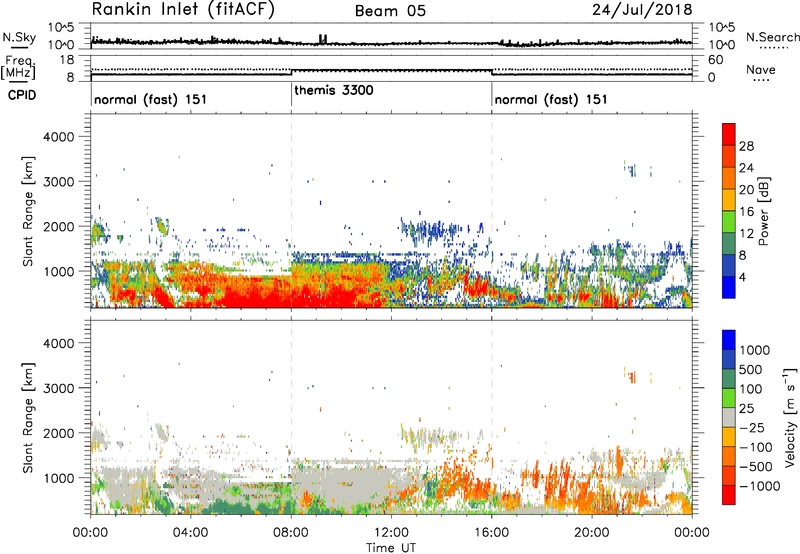Click the '16:00' time tick label
The height and width of the screenshot is (554, 800).
pyautogui.click(x=491, y=533)
